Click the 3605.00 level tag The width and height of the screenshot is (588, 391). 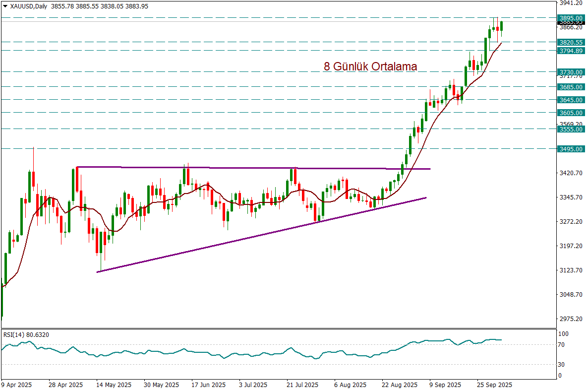(x=570, y=113)
